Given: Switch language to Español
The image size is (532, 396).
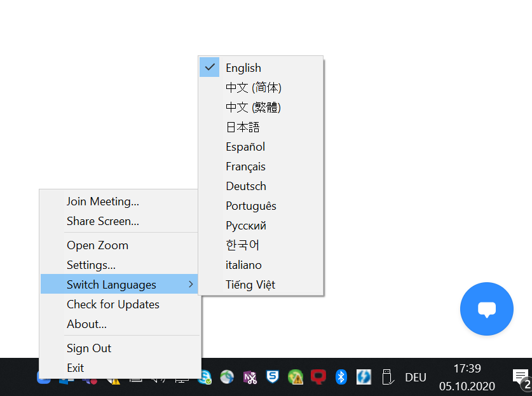Looking at the screenshot, I should coord(245,147).
